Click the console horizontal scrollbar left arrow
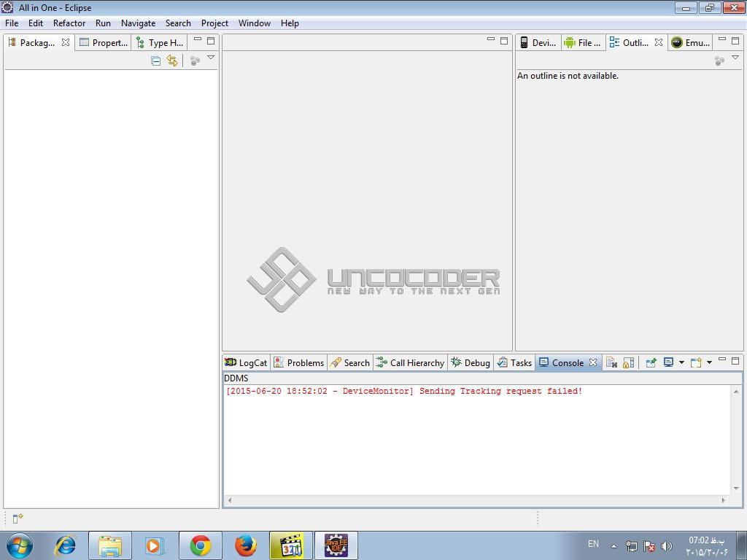747x560 pixels. [230, 500]
